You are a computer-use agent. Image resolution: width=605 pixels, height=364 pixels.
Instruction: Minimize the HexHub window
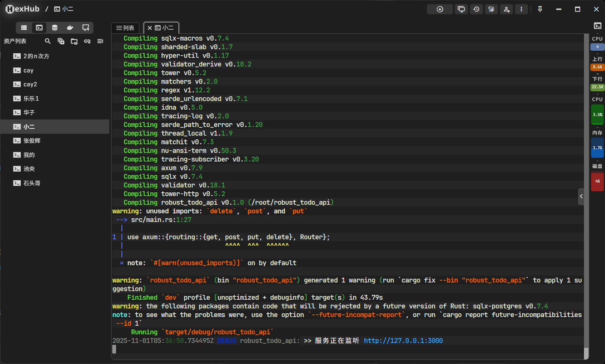point(559,9)
